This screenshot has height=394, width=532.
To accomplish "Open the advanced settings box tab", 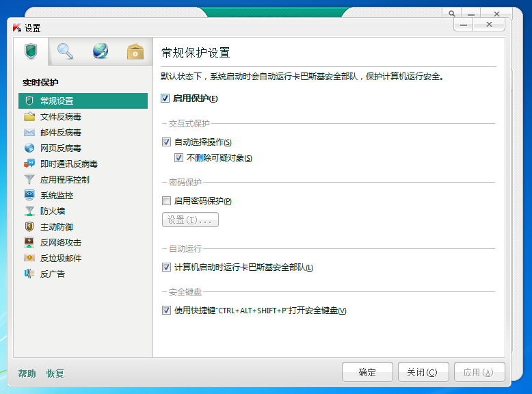I will (x=135, y=51).
